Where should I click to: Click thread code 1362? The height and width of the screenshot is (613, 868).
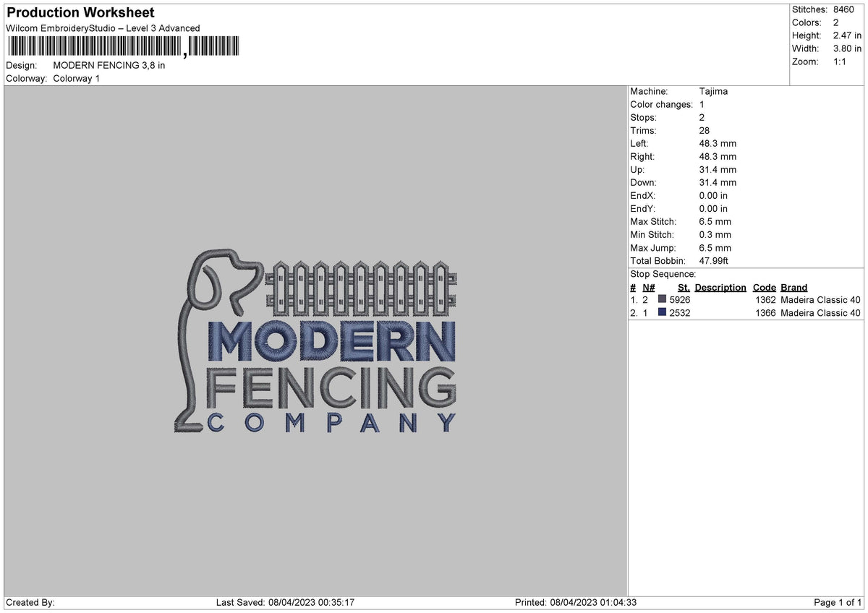pyautogui.click(x=765, y=300)
